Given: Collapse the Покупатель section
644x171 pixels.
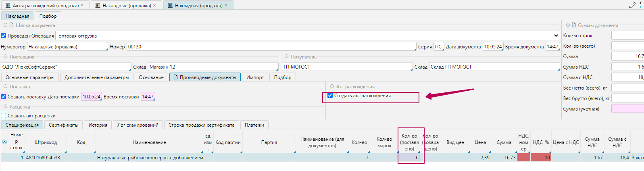Looking at the screenshot, I should point(287,57).
